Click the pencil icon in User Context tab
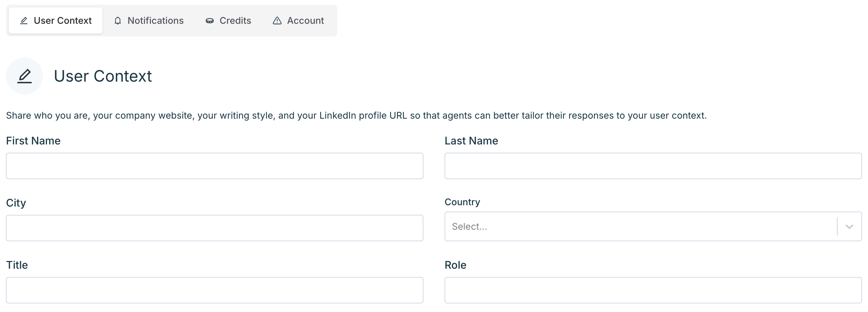This screenshot has width=868, height=312. (x=24, y=21)
